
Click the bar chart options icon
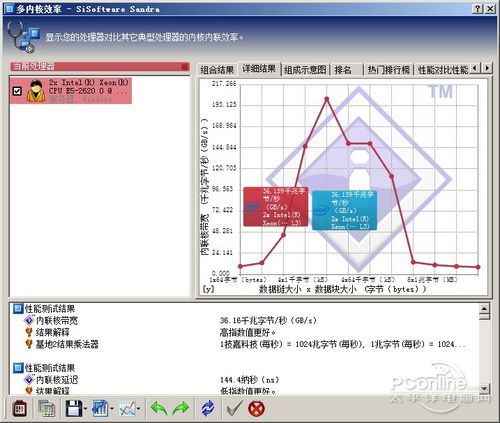coord(100,408)
